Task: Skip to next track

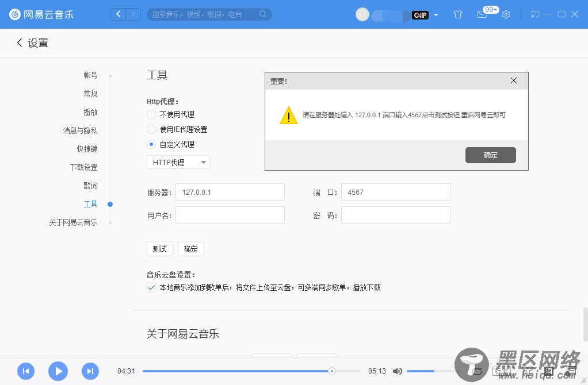Action: coord(90,371)
